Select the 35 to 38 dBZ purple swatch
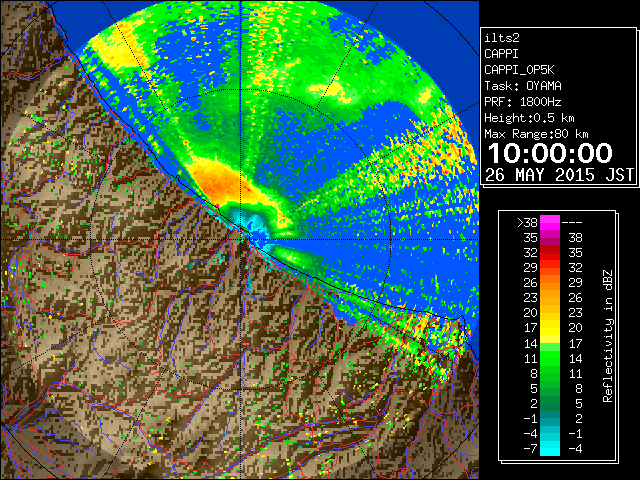This screenshot has width=640, height=480. [x=550, y=238]
